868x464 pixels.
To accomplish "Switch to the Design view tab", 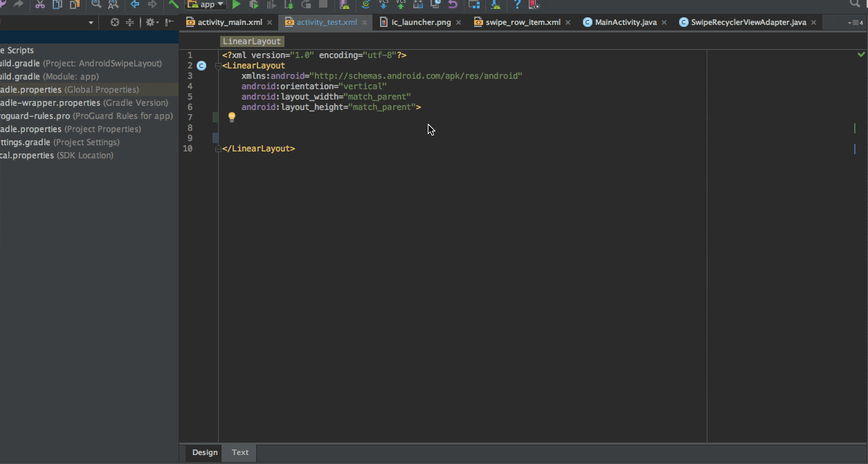I will (205, 452).
